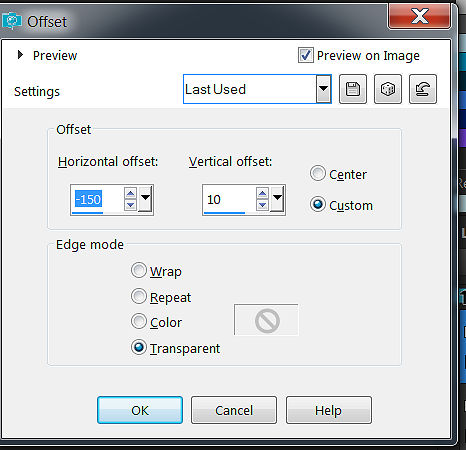Select the Center radio button
Viewport: 466px width, 450px height.
click(x=317, y=173)
